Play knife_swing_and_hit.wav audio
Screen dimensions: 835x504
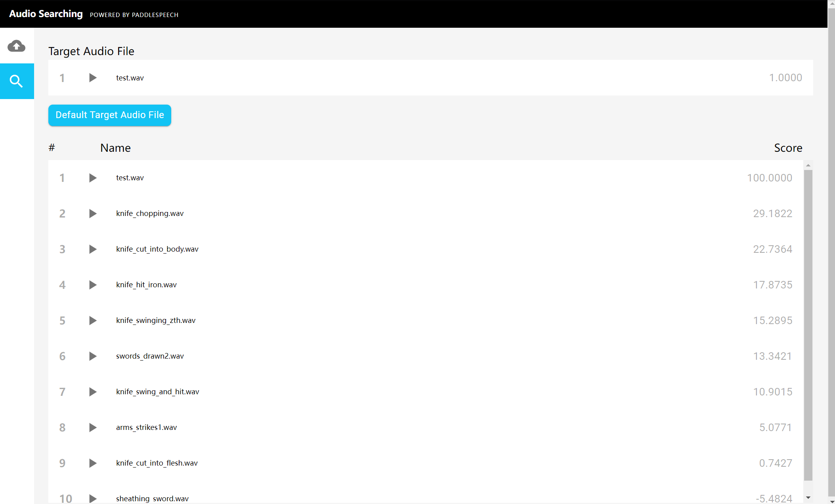(93, 392)
